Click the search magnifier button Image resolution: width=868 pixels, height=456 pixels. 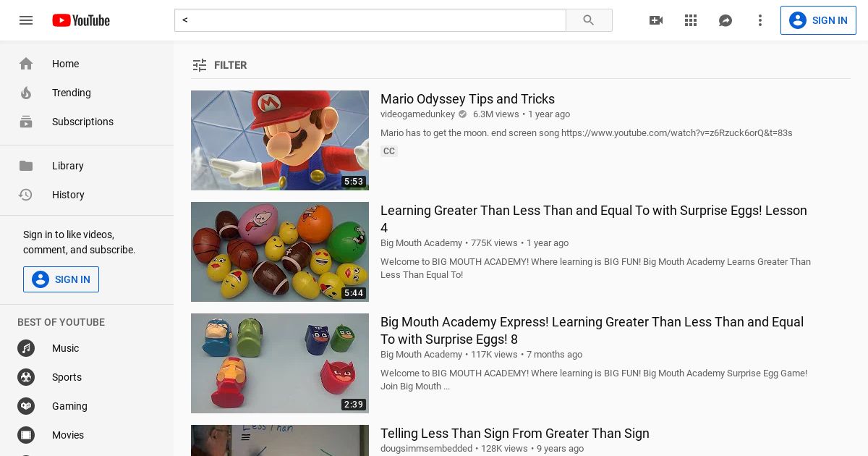pos(589,20)
